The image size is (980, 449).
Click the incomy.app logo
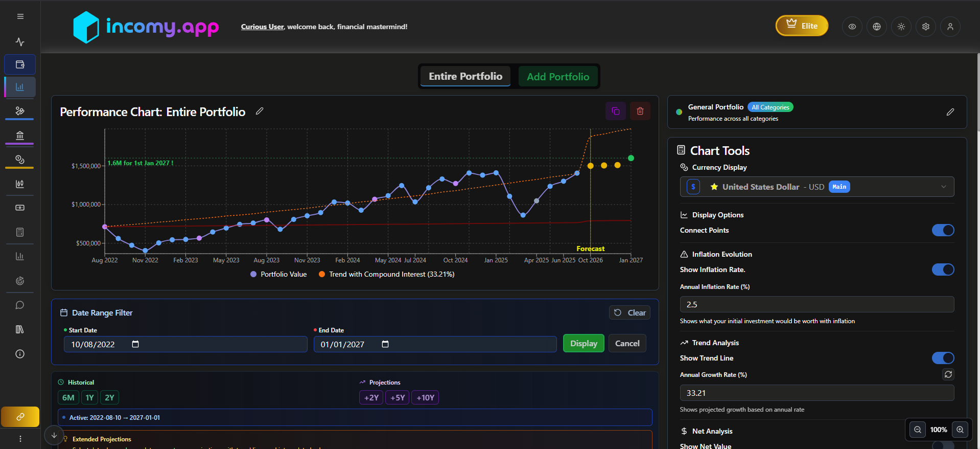[x=146, y=27]
